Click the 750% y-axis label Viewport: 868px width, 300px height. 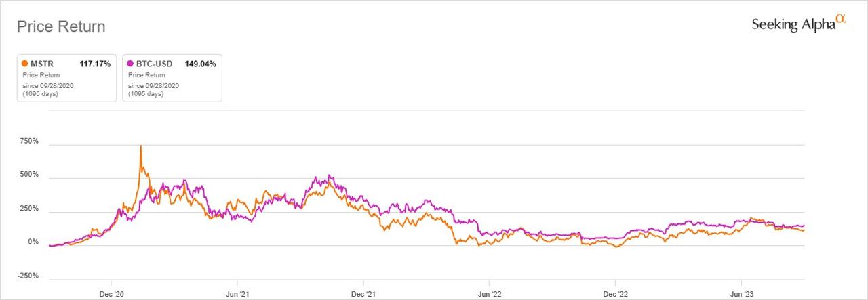point(28,142)
